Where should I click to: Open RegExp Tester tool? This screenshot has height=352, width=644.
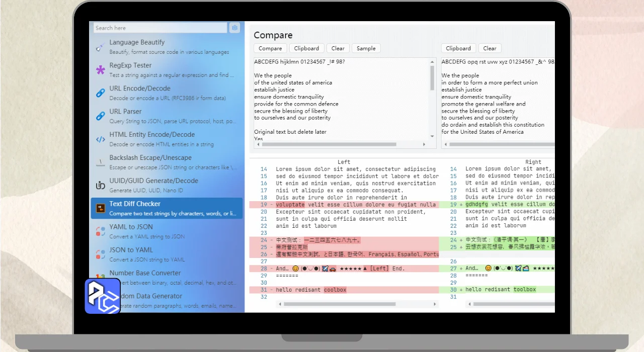[x=167, y=70]
